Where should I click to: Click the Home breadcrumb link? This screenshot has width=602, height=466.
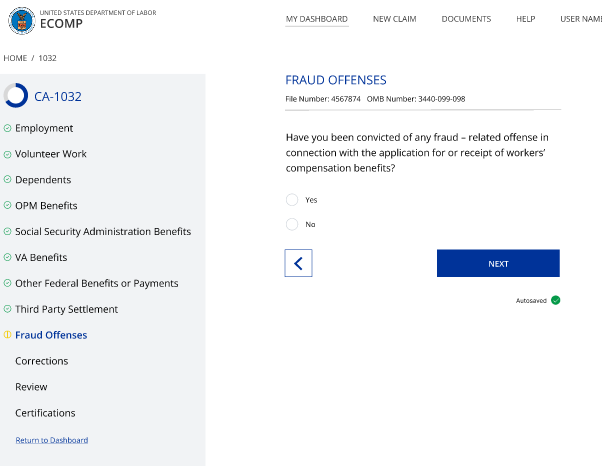tap(15, 58)
